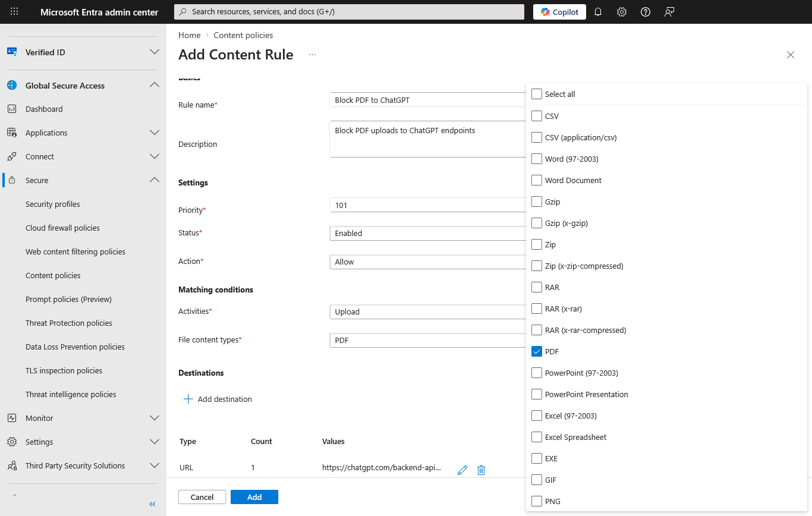
Task: Send feedback using the feedback icon
Action: [669, 12]
